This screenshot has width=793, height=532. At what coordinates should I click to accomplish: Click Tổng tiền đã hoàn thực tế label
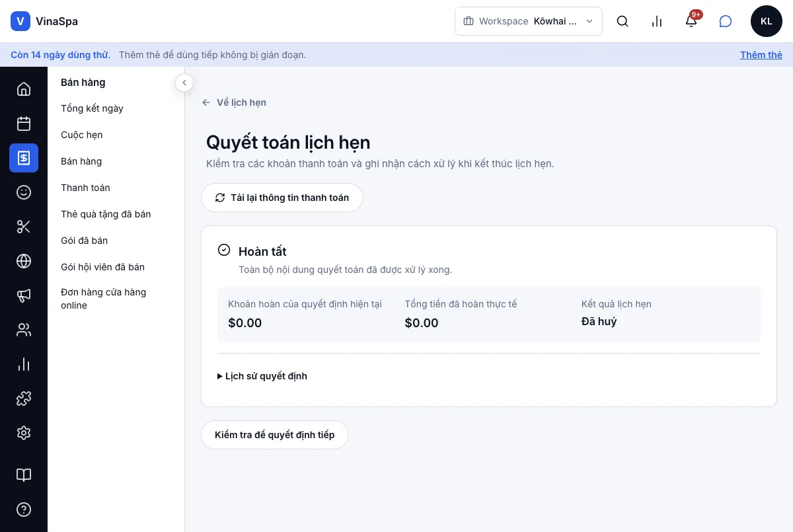(x=461, y=304)
